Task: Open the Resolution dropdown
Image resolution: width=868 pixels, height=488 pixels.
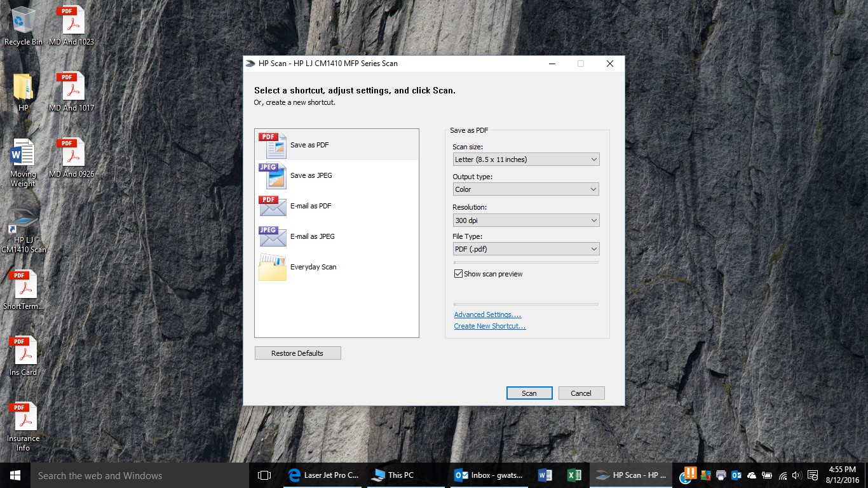Action: pos(526,220)
